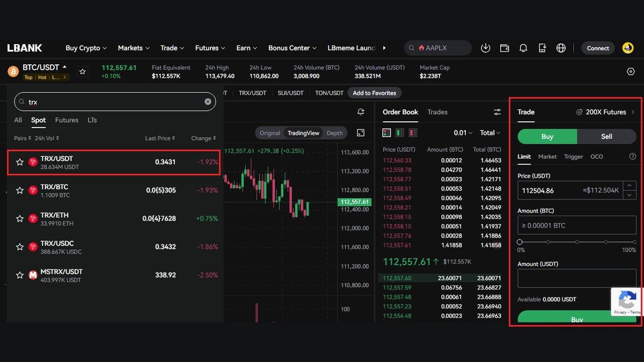Select the OCO order tab
The image size is (644, 362).
tap(597, 157)
